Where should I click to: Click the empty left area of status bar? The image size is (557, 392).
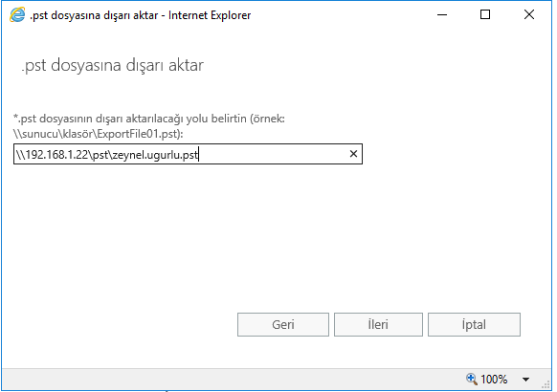point(231,380)
